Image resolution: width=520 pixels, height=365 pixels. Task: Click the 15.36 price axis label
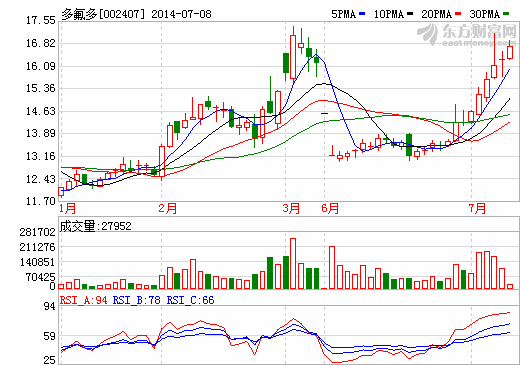click(x=41, y=89)
